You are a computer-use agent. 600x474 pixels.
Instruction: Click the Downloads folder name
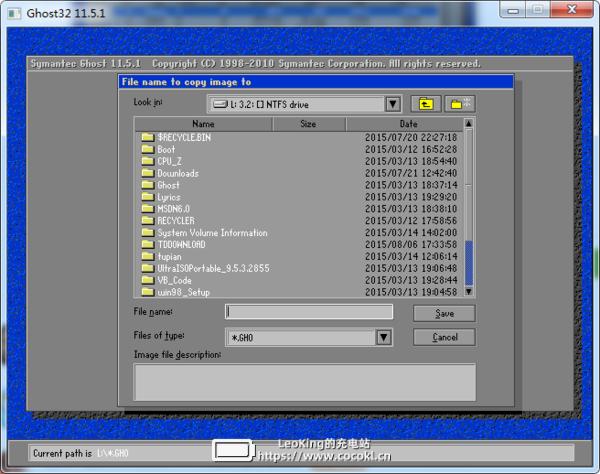coord(178,173)
